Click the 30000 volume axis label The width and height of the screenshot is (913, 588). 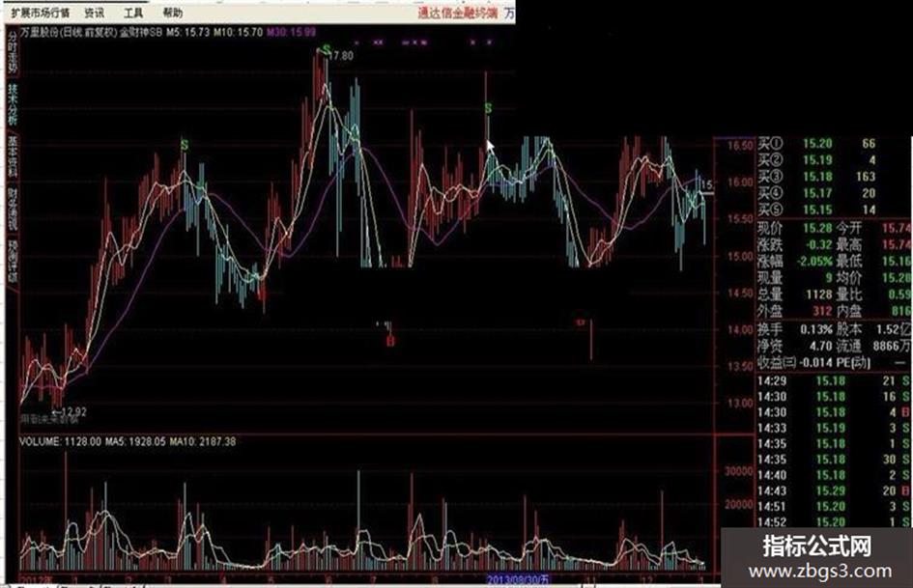(x=739, y=471)
